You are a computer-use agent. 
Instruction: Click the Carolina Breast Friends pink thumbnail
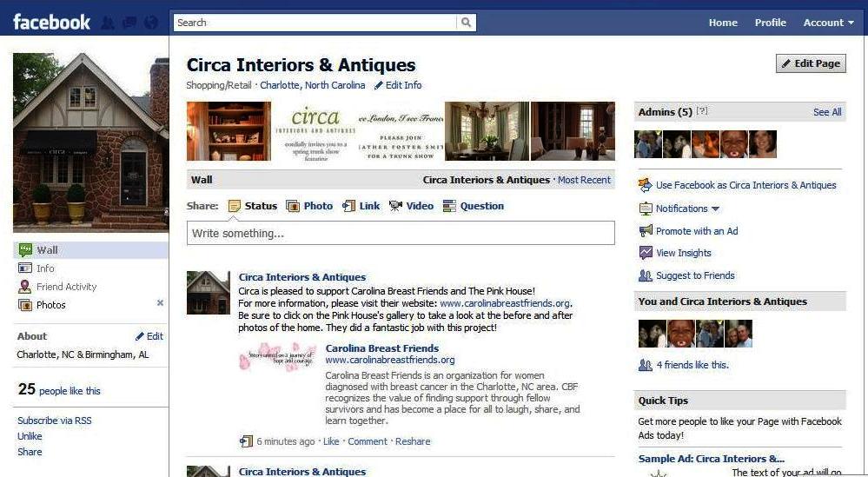[277, 356]
